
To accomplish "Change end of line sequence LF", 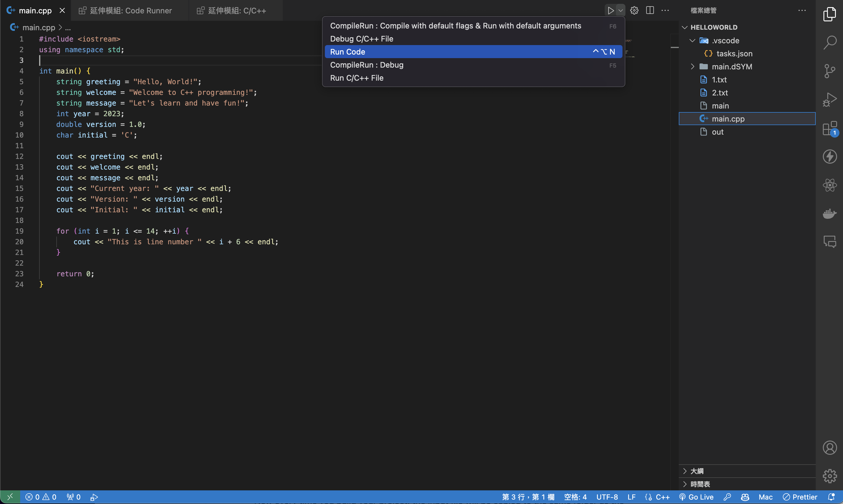I will point(631,497).
